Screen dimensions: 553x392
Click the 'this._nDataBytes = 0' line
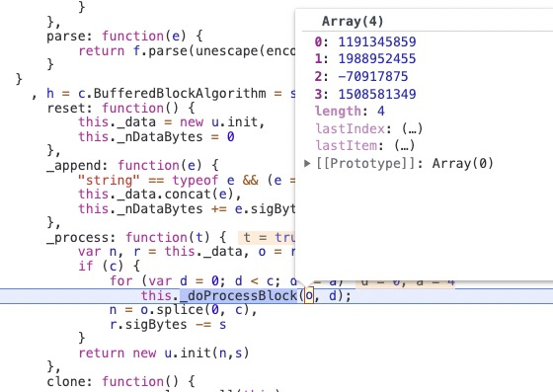pos(156,137)
